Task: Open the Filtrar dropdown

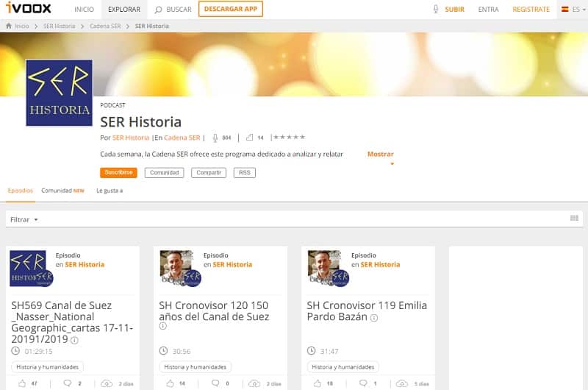Action: click(x=24, y=219)
